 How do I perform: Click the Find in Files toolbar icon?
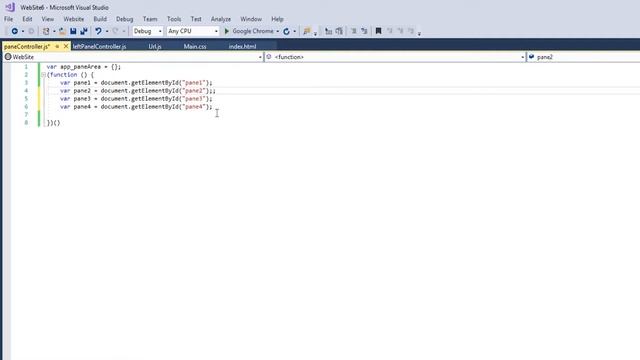(307, 31)
